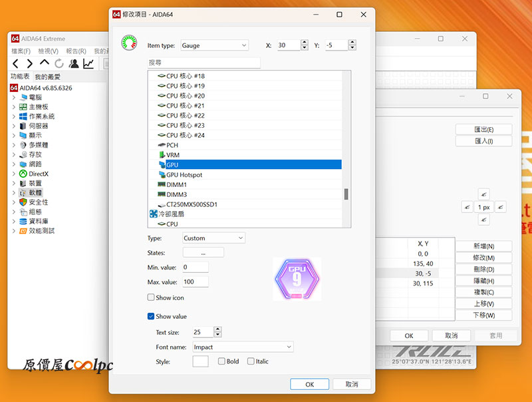Viewport: 532px width, 402px height.
Task: Select the 裝置 devices icon in tree
Action: [23, 183]
